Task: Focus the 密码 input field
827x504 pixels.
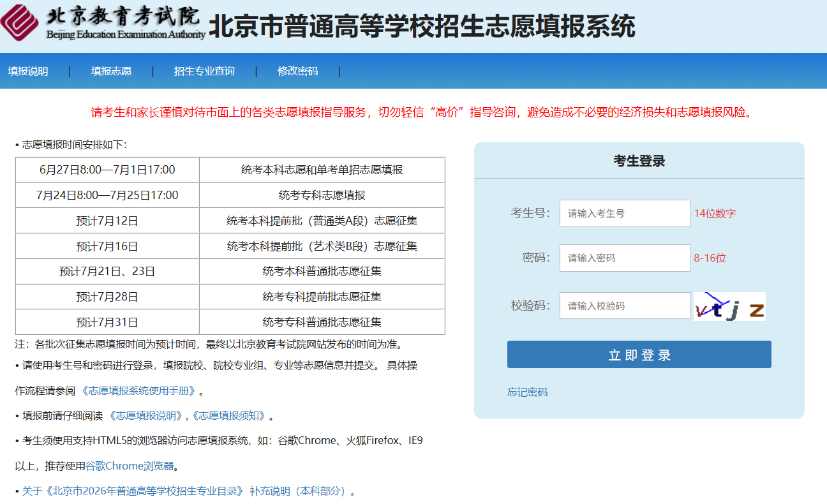Action: point(625,258)
